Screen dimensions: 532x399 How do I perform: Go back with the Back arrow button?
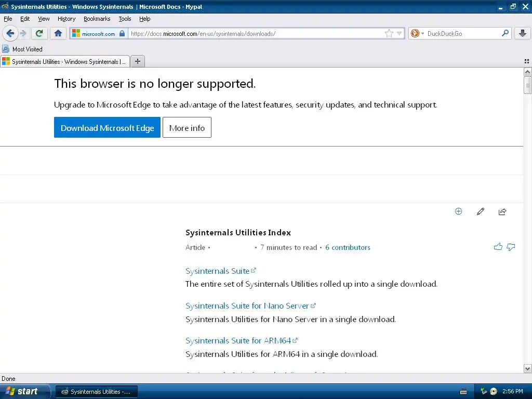coord(10,33)
